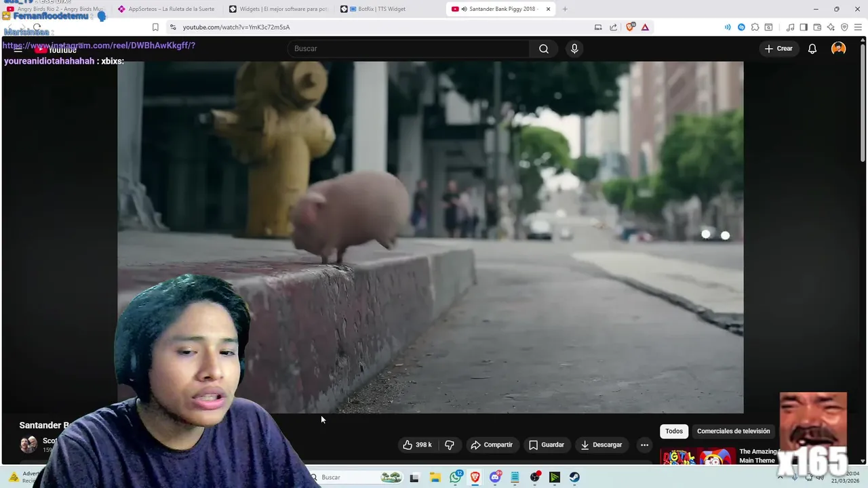Click the sound waves extension icon

(728, 27)
